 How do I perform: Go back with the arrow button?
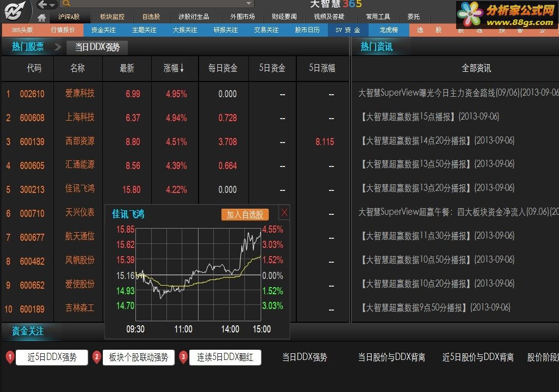pyautogui.click(x=43, y=4)
